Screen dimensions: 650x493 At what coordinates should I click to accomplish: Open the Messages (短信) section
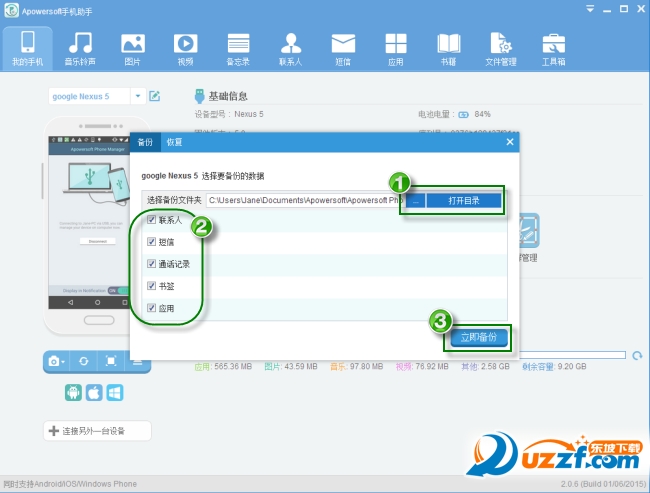343,49
